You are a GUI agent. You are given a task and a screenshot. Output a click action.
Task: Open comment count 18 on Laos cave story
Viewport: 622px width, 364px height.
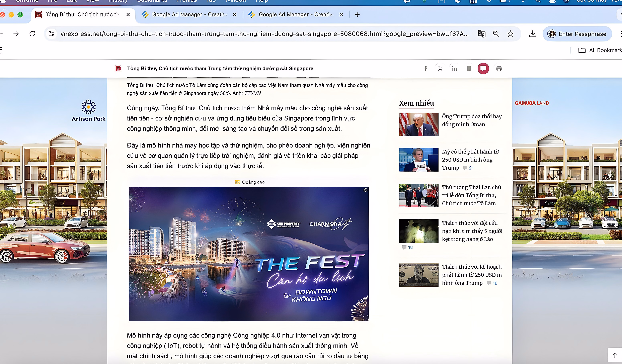point(407,248)
